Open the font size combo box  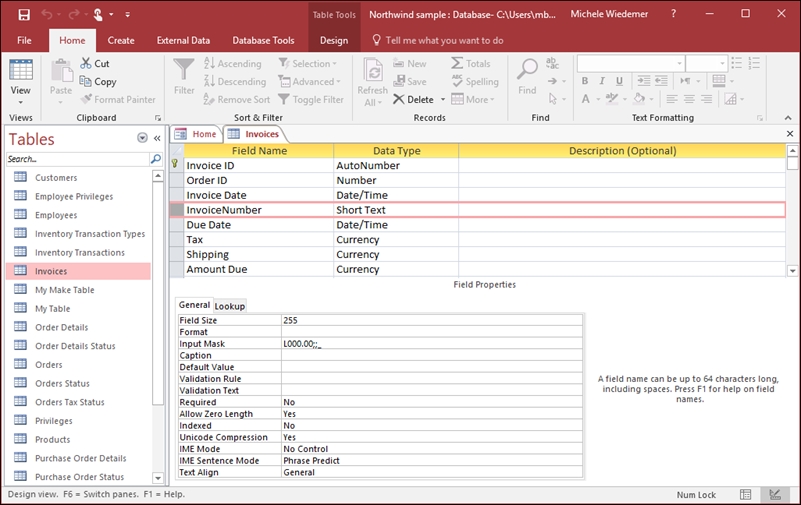706,63
